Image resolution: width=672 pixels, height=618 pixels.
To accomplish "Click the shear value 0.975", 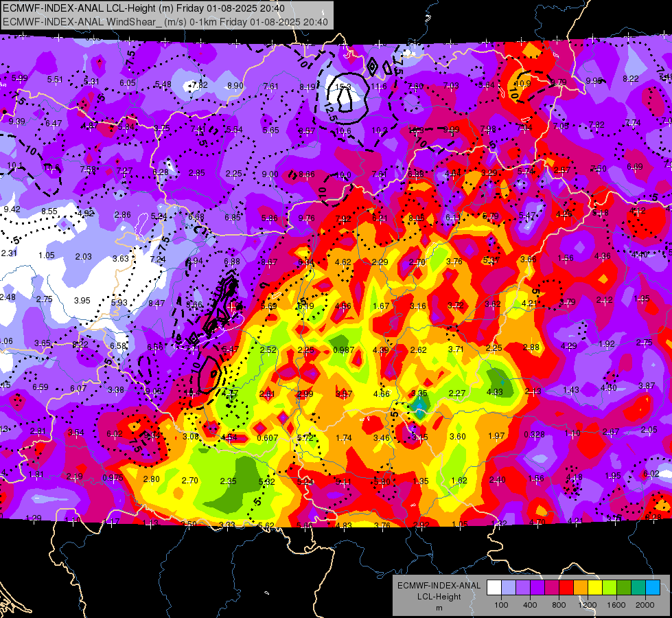I will pyautogui.click(x=113, y=478).
